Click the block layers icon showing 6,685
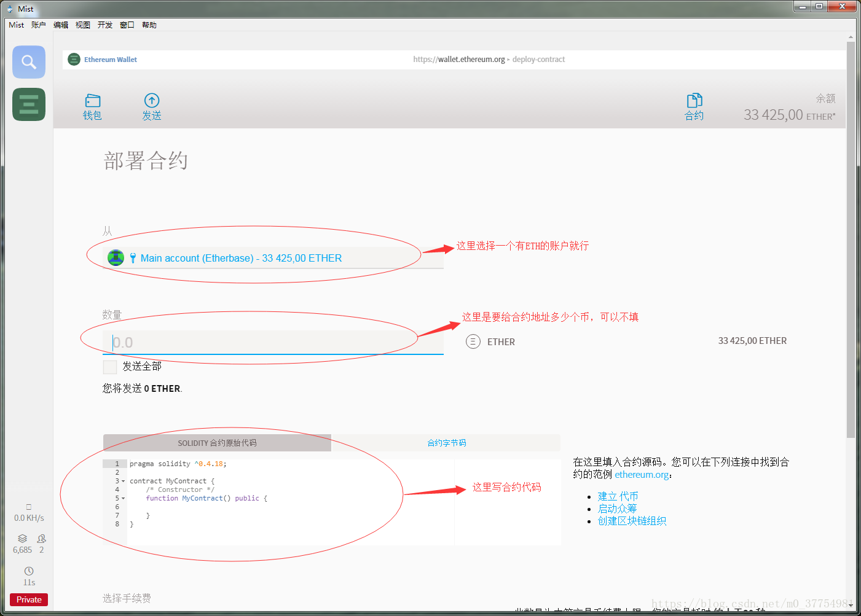The image size is (861, 616). [22, 539]
